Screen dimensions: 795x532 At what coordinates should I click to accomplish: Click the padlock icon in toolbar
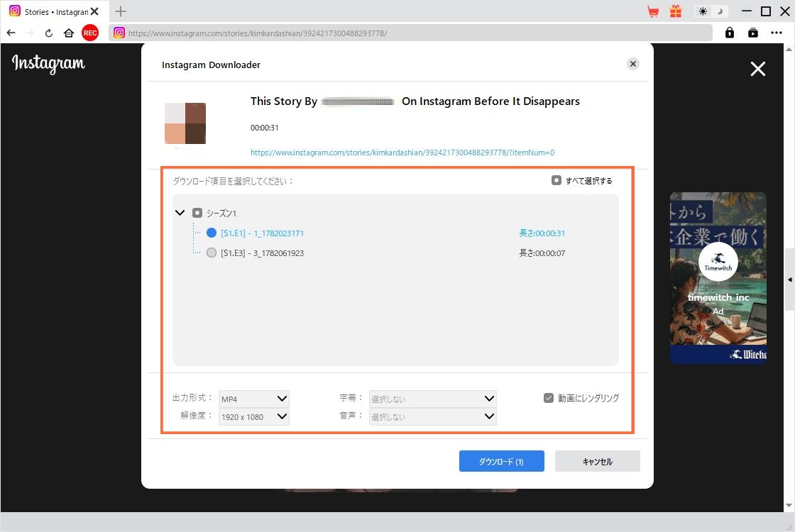pyautogui.click(x=730, y=33)
